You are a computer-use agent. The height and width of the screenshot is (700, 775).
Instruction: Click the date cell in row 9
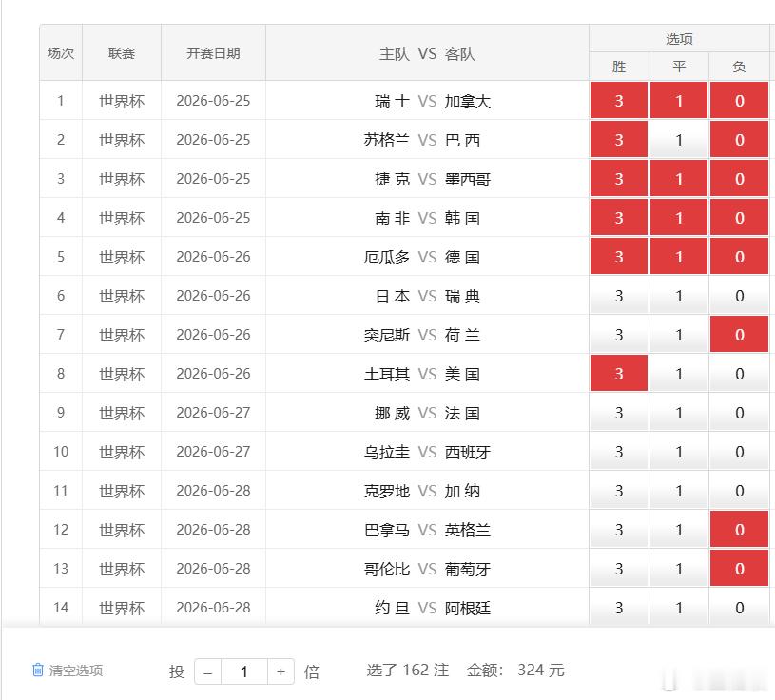214,413
